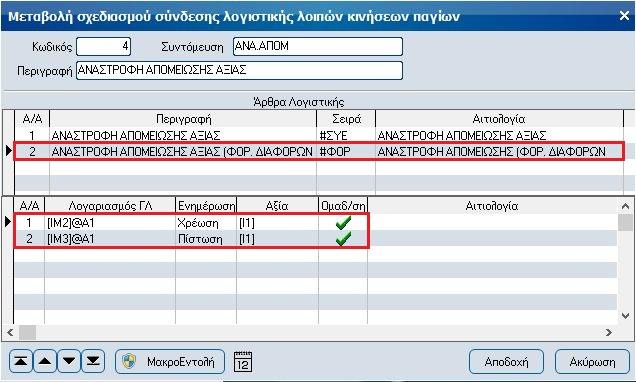
Task: Select article row 2 with ΦΟΡ. ΔΙΑΦΟΡΩΝ description
Action: tap(183, 151)
